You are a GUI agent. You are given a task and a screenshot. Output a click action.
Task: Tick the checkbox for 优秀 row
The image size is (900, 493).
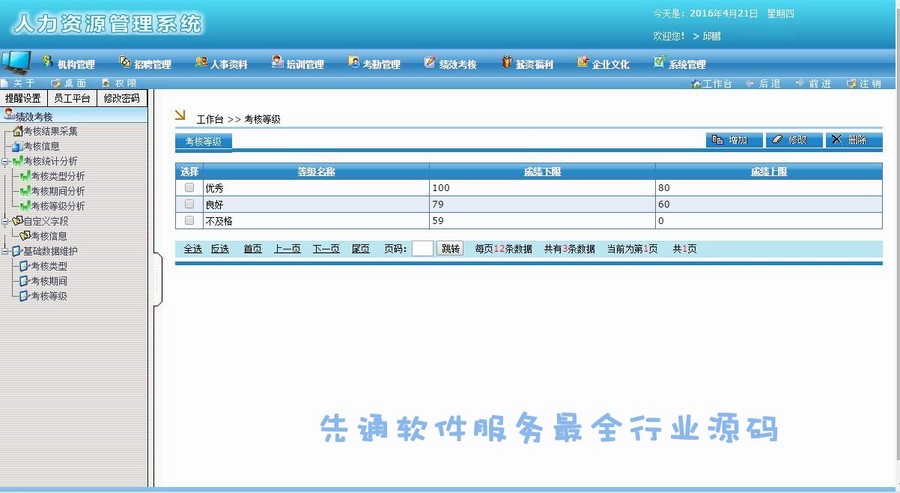[x=189, y=188]
